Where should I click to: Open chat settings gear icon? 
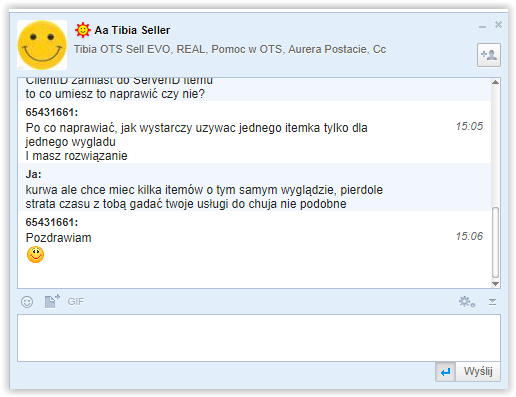[x=467, y=302]
